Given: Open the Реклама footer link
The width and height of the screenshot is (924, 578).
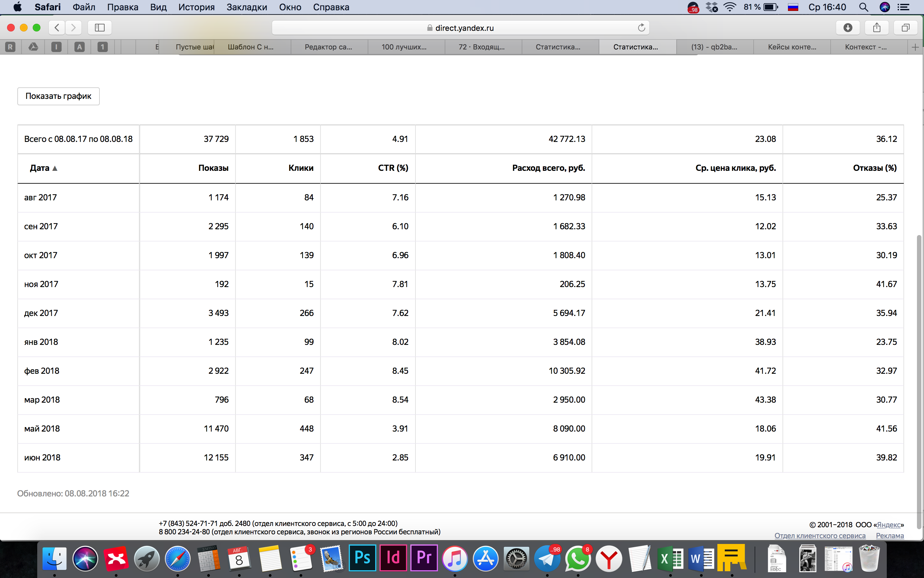Looking at the screenshot, I should pos(890,536).
